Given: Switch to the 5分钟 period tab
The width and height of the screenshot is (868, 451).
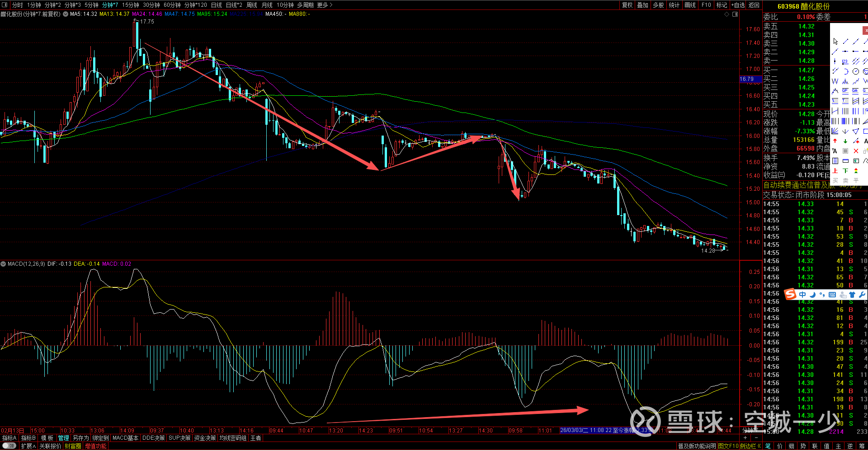Looking at the screenshot, I should point(91,5).
